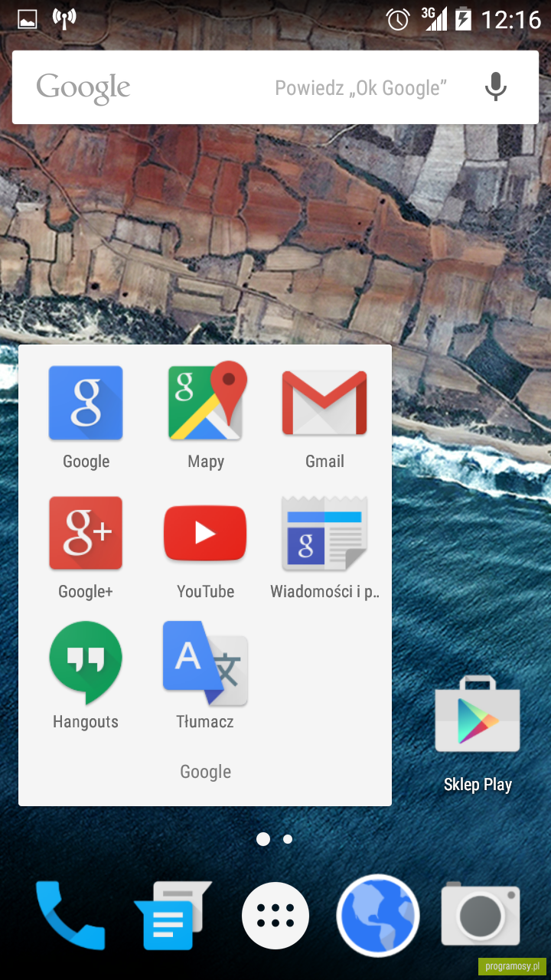Open the Phone dialer from the dock

(x=70, y=915)
